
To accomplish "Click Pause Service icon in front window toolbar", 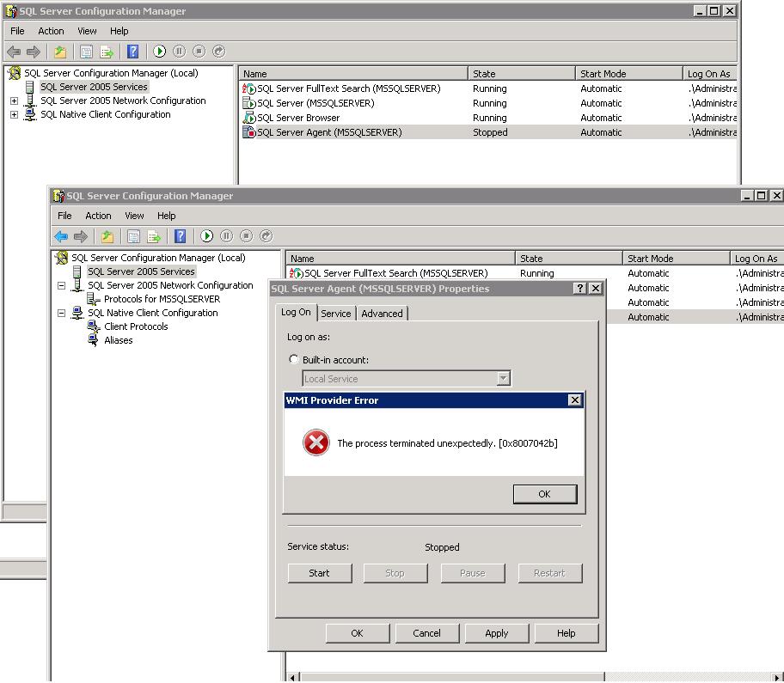I will [x=226, y=236].
